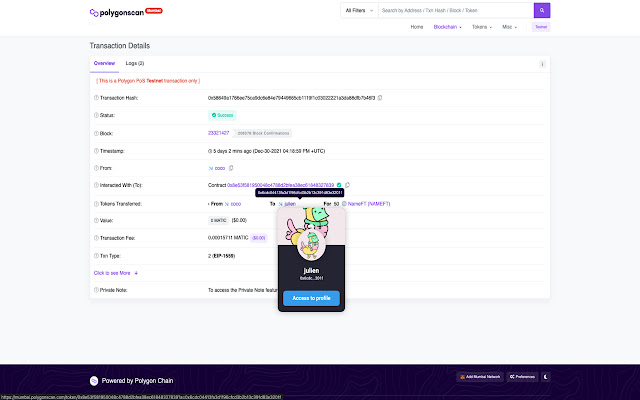This screenshot has width=640, height=400.
Task: Expand the Misc menu
Action: pos(509,27)
